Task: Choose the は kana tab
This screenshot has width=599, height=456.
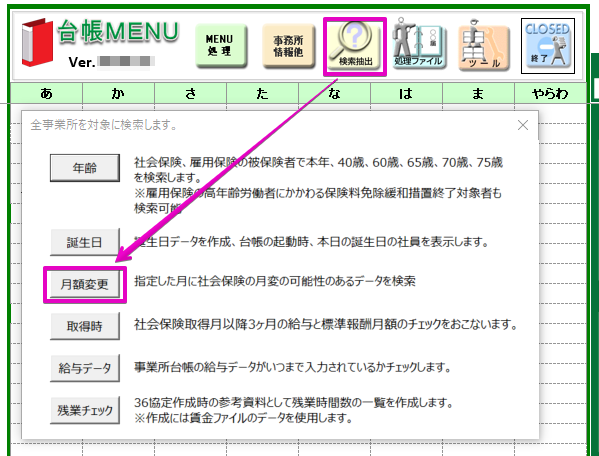Action: [406, 93]
